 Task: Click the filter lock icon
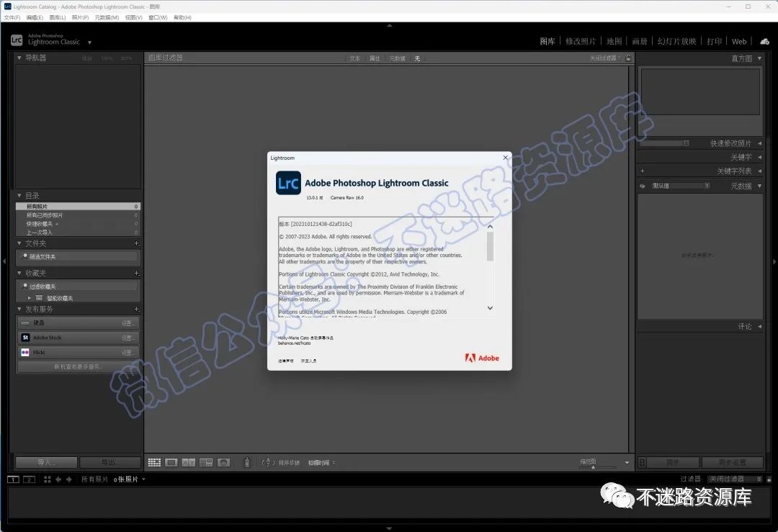click(628, 58)
